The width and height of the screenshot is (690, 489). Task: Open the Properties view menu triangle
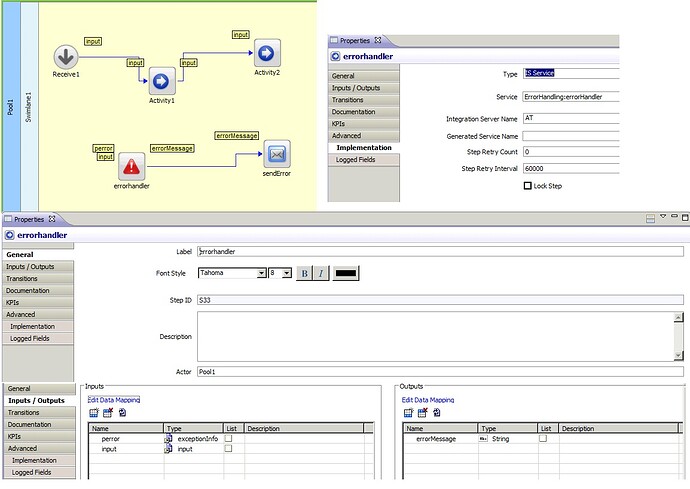click(x=663, y=216)
